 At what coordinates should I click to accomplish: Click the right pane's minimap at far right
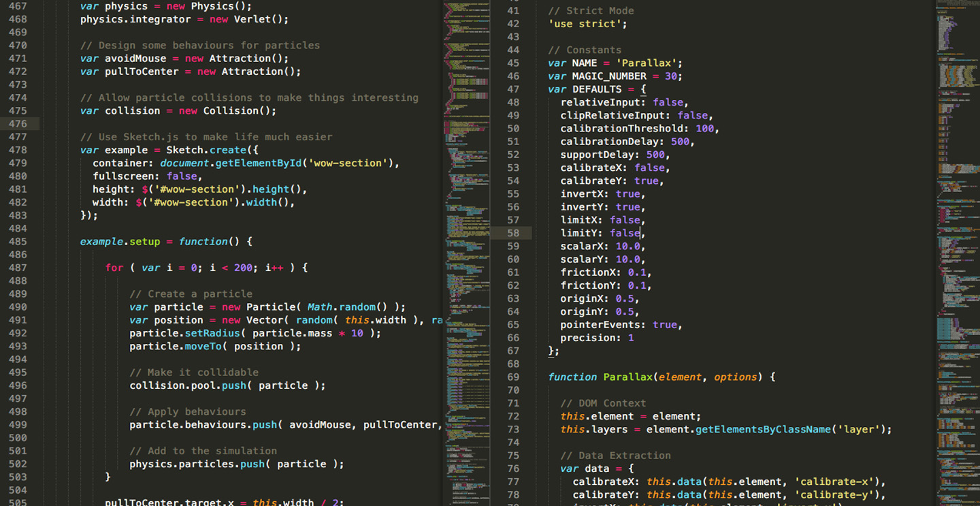tap(958, 204)
